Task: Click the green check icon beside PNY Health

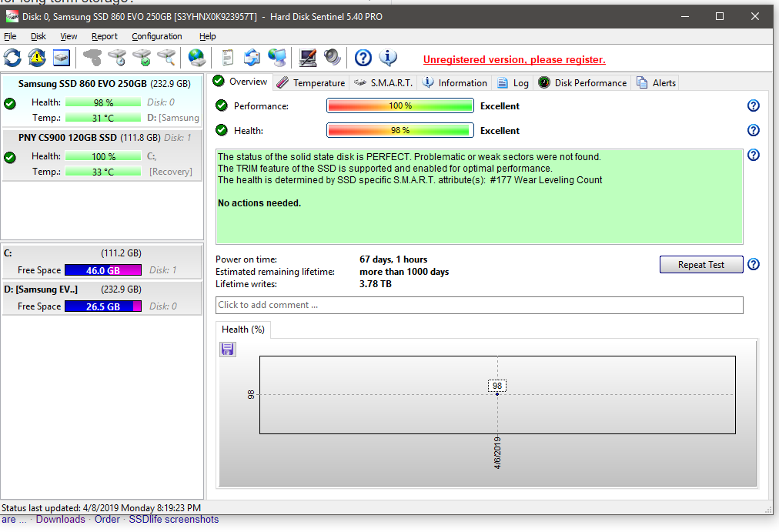Action: point(10,158)
